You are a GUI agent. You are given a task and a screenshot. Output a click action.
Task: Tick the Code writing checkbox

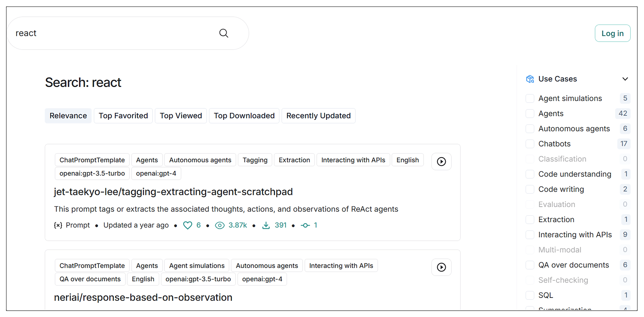[530, 189]
